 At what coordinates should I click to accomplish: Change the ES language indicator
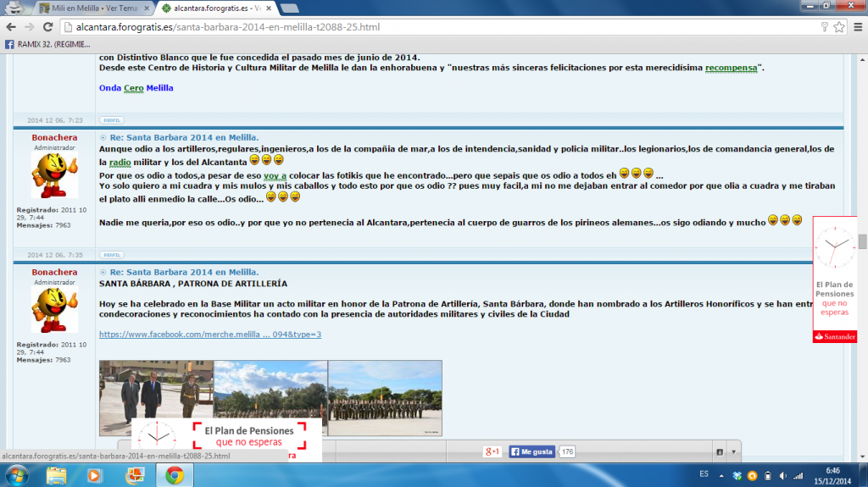[704, 474]
